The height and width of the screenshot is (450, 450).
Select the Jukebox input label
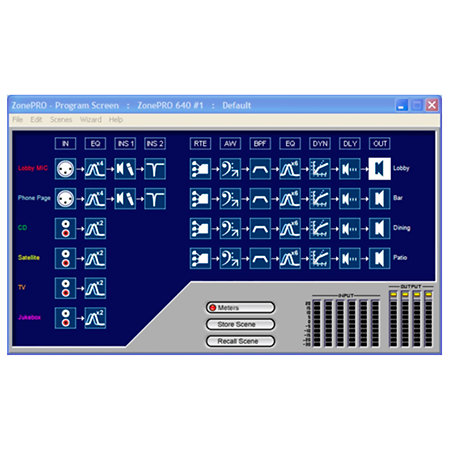click(x=29, y=317)
